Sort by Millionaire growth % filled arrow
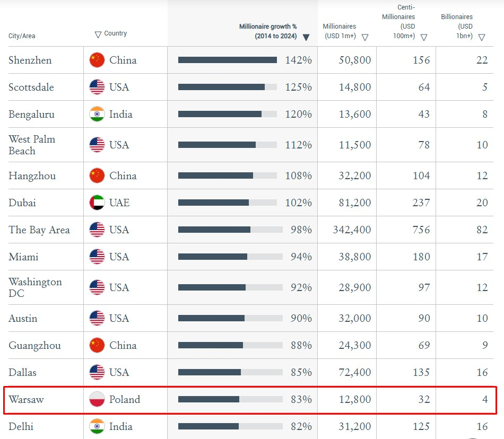This screenshot has width=504, height=439. click(x=306, y=37)
